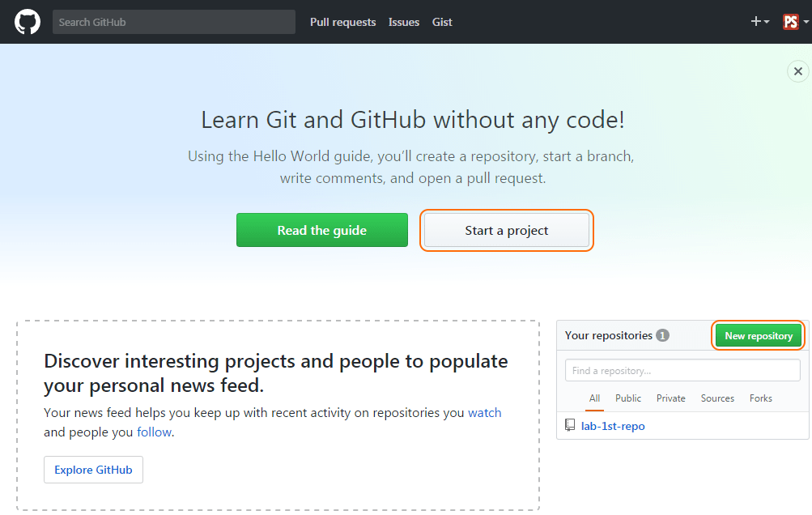Viewport: 812px width, 515px height.
Task: Click the New repository button
Action: click(759, 336)
